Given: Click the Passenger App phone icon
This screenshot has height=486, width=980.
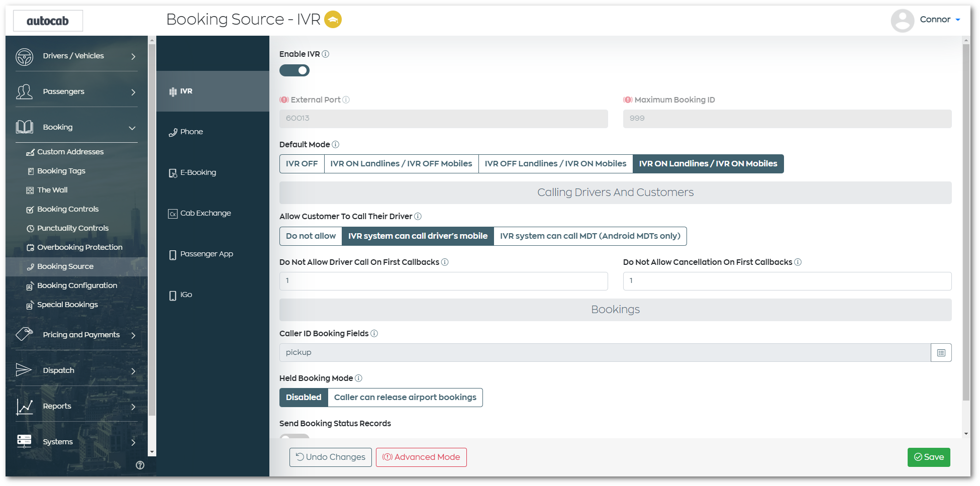Looking at the screenshot, I should coord(173,255).
